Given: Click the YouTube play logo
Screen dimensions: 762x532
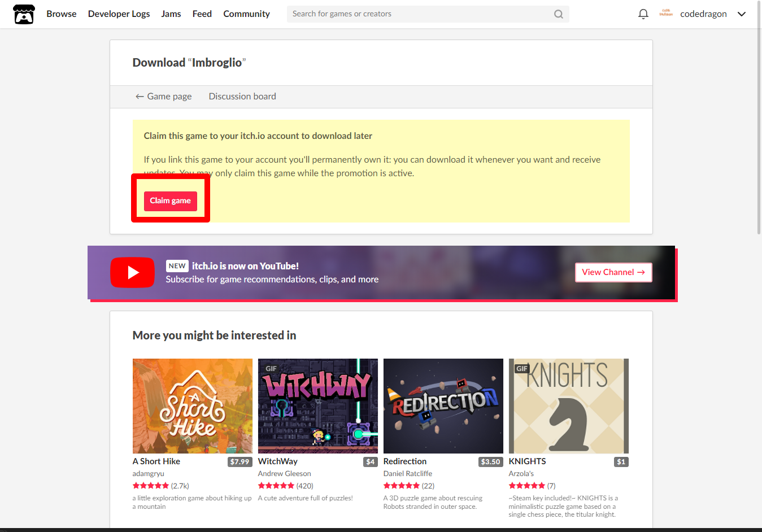Looking at the screenshot, I should [132, 273].
